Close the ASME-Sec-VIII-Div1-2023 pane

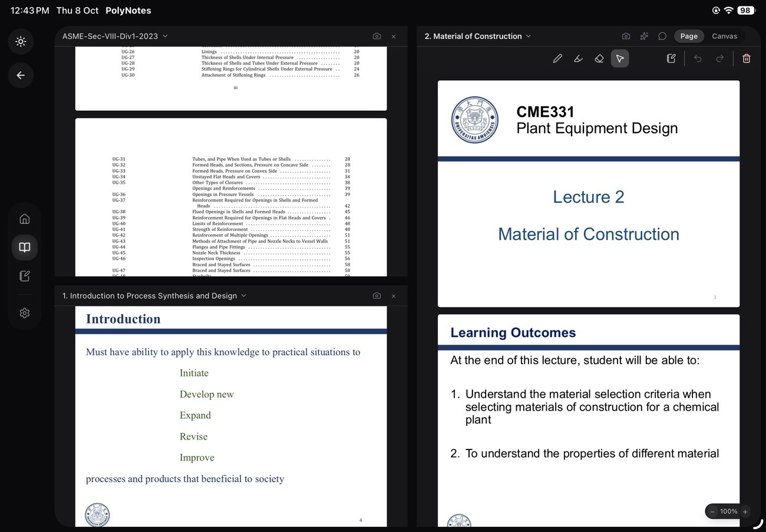point(394,37)
